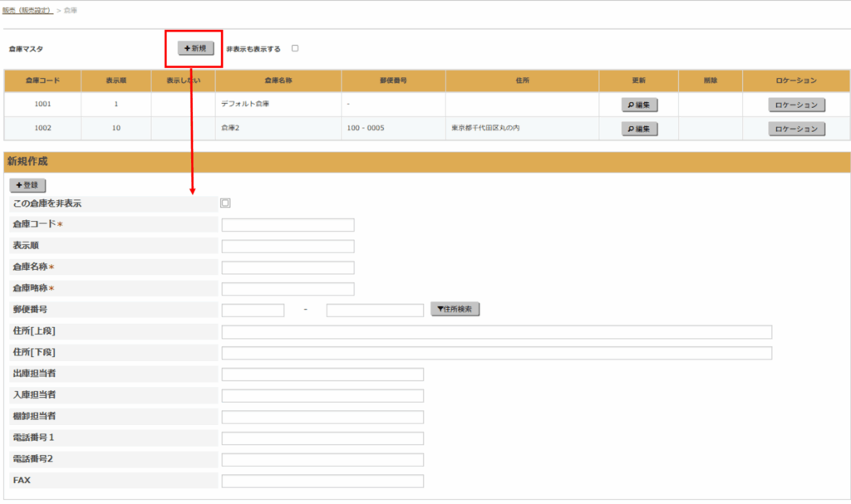This screenshot has width=851, height=504.
Task: Click the 登録 button to register
Action: pyautogui.click(x=27, y=185)
